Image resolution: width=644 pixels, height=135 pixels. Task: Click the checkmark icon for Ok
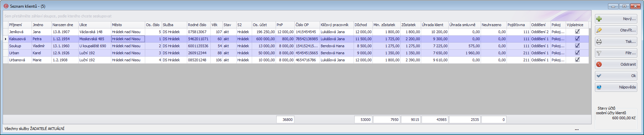[x=599, y=76]
